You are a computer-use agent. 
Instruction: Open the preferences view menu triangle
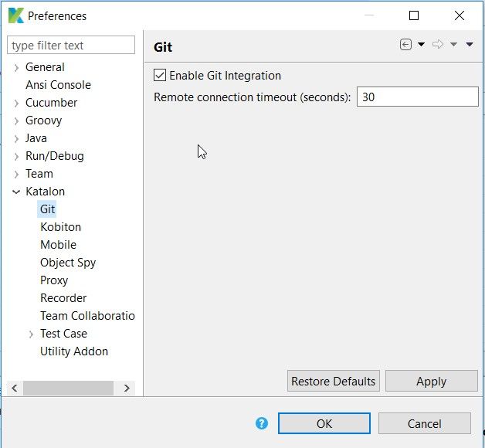pos(470,45)
